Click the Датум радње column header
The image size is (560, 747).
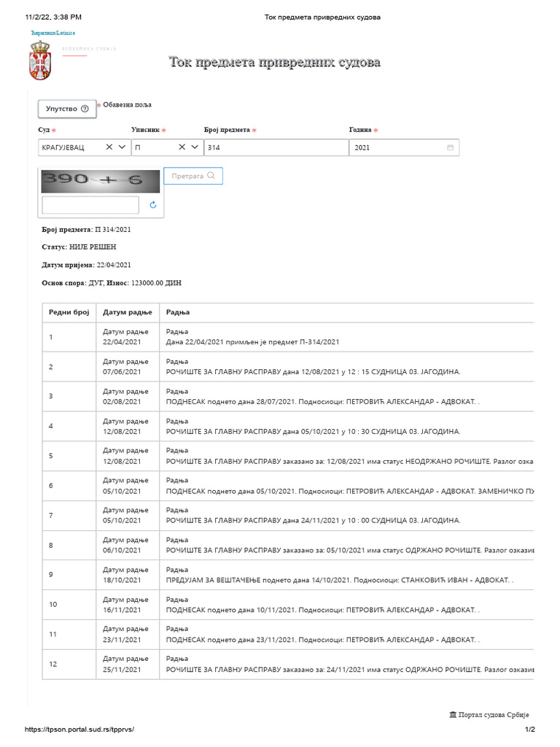tap(128, 312)
